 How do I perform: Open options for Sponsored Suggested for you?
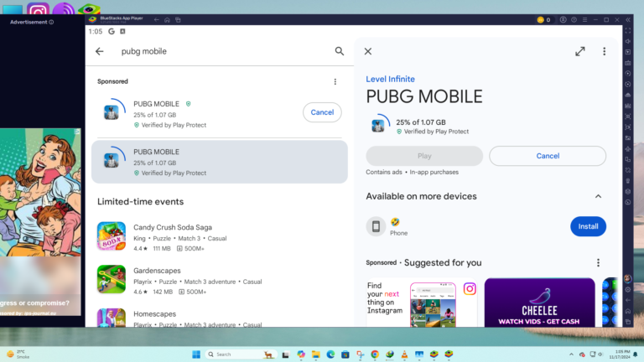(598, 262)
